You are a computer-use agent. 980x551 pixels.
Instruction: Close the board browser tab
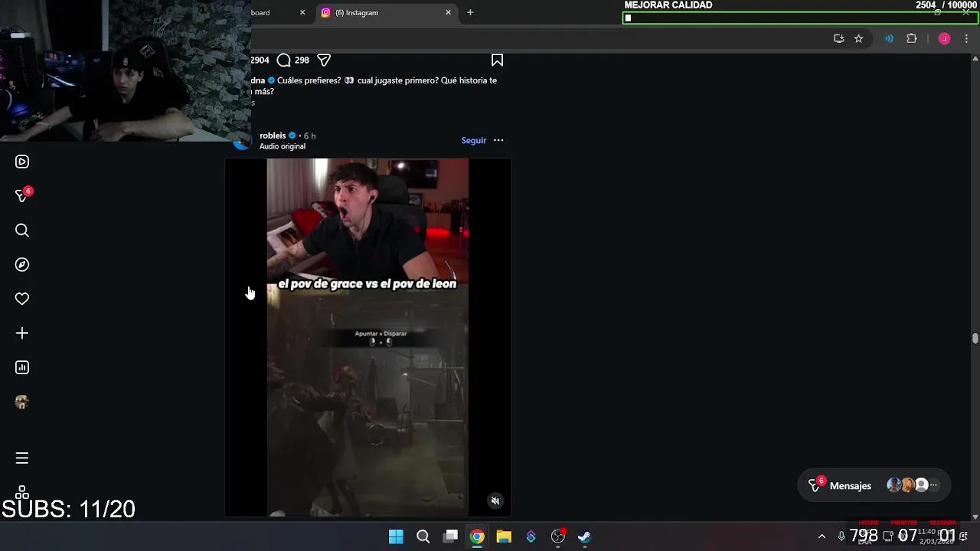302,12
